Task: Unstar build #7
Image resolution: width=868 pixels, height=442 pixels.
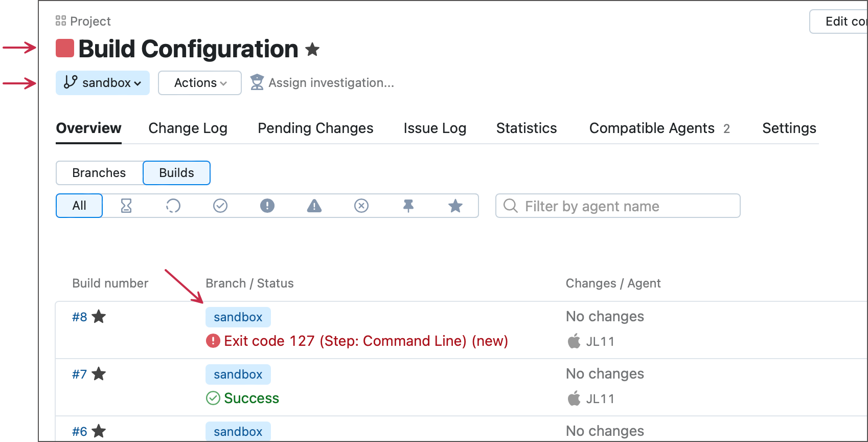Action: pos(99,373)
